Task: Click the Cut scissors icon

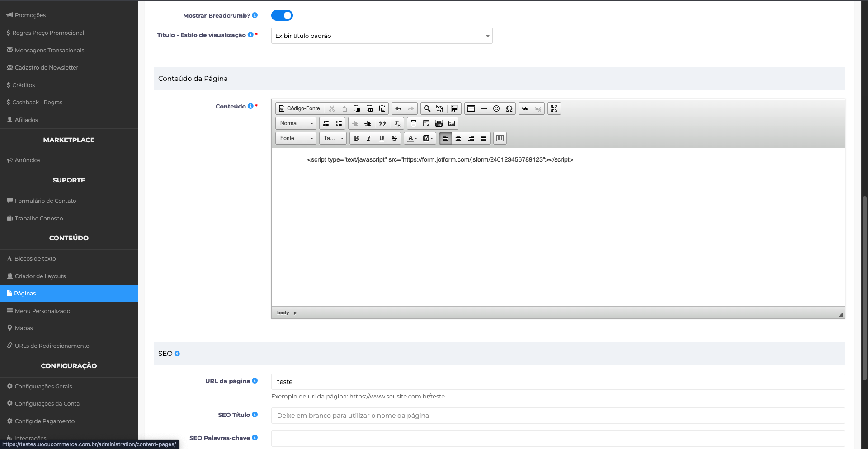Action: point(332,108)
